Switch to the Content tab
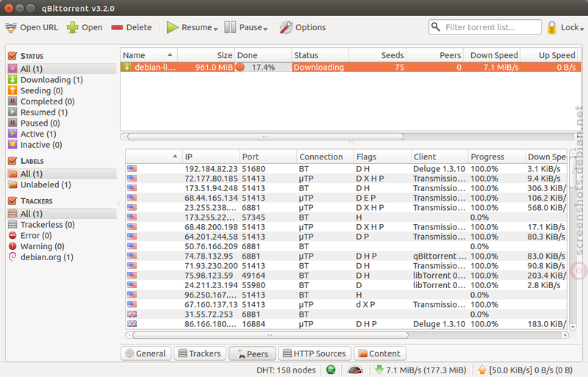The width and height of the screenshot is (588, 377). 380,353
